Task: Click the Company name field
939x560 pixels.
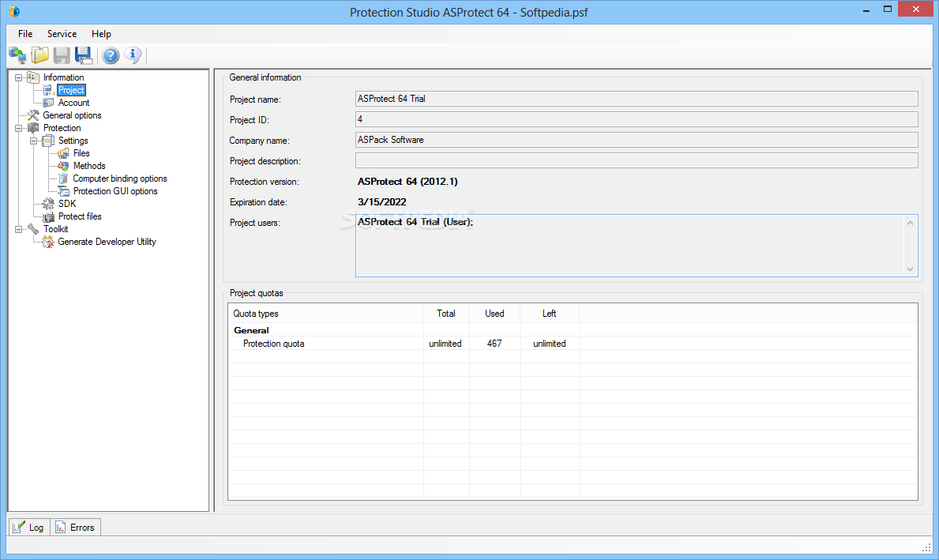Action: (x=637, y=140)
